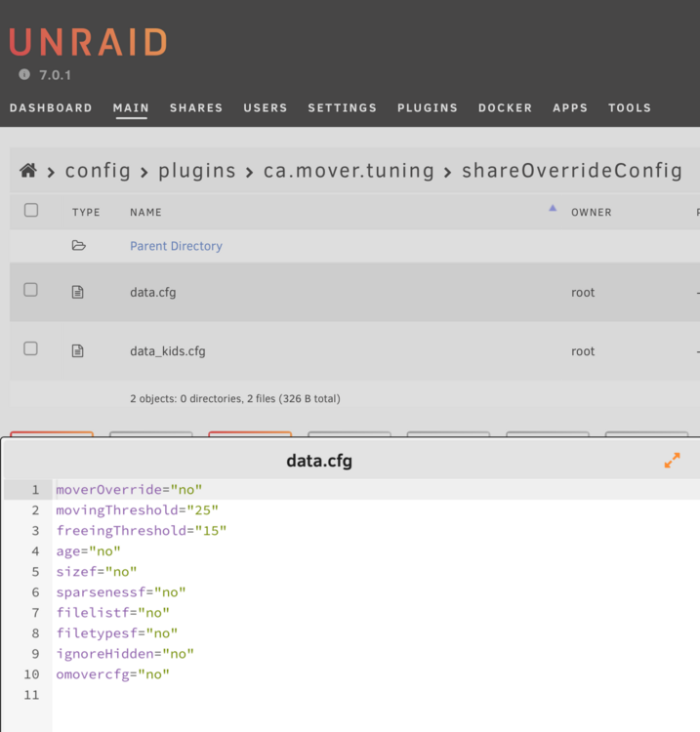This screenshot has height=732, width=700.
Task: Click shareOverrideConfig in breadcrumb
Action: 572,171
